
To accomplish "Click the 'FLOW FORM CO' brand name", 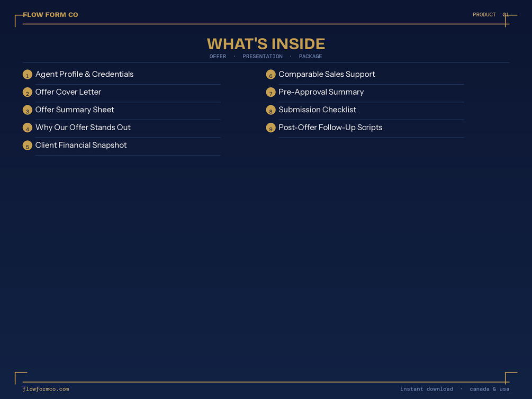I will coord(51,15).
